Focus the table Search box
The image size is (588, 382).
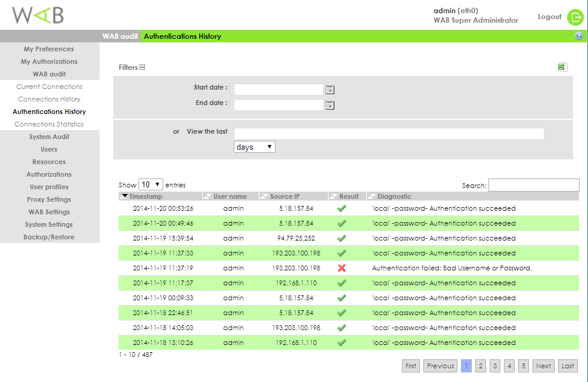pos(534,185)
